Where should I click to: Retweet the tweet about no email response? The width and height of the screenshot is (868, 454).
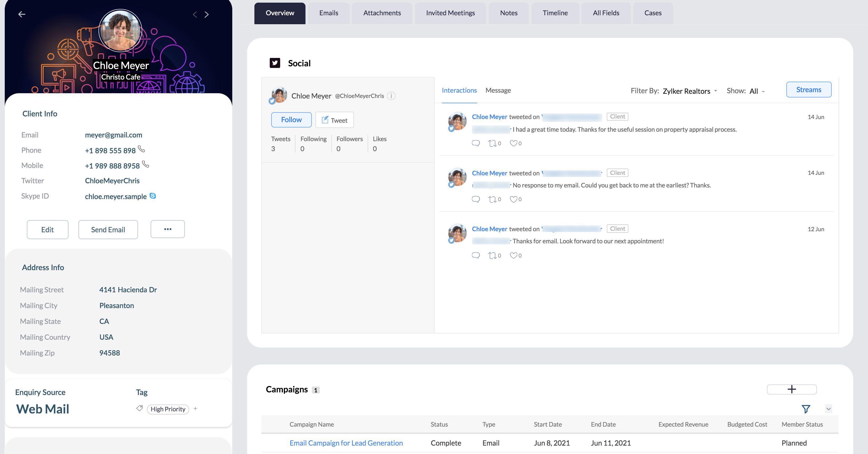pos(492,199)
